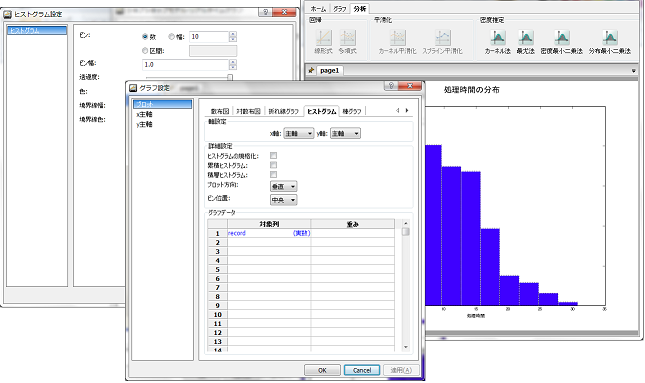
Task: Click the ビン幅 field showing 1.0
Action: (x=185, y=65)
